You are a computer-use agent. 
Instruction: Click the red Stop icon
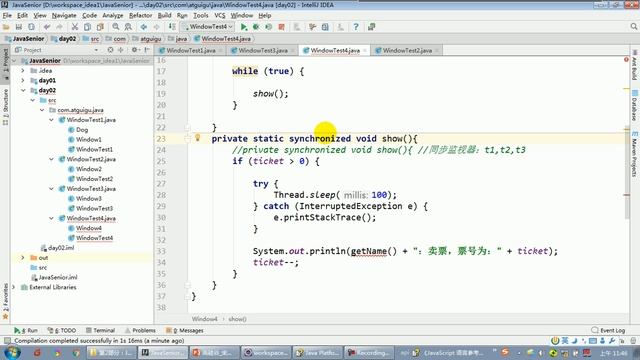pos(281,27)
